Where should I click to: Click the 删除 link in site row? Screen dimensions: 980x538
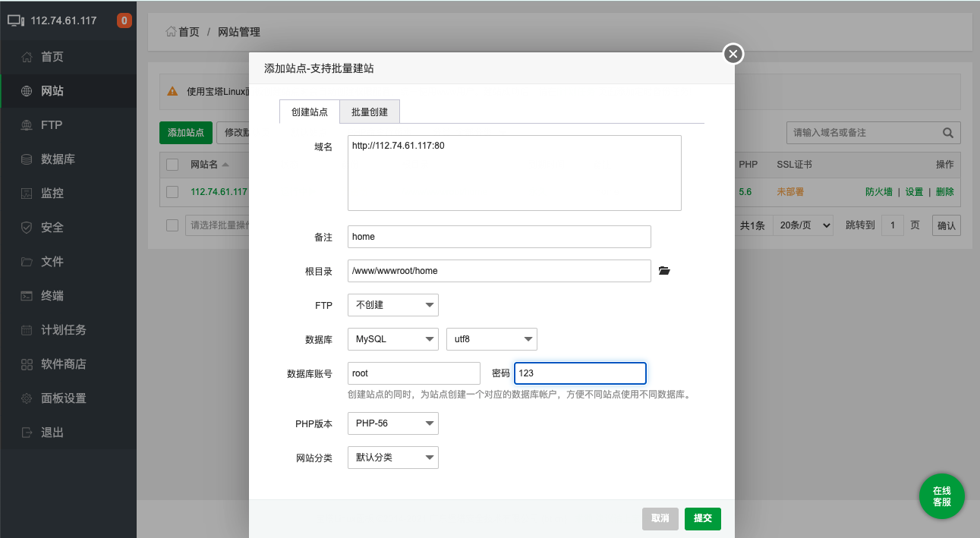click(945, 192)
